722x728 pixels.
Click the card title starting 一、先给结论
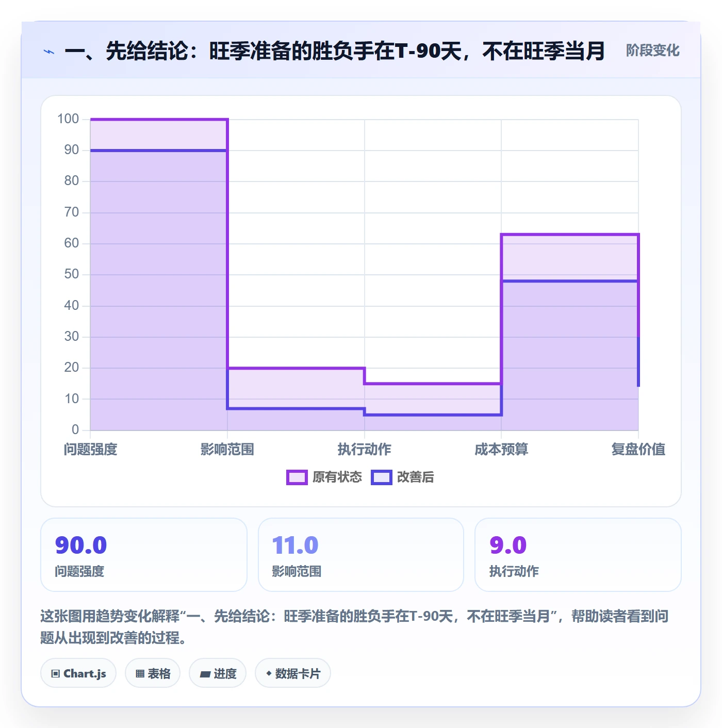[335, 51]
